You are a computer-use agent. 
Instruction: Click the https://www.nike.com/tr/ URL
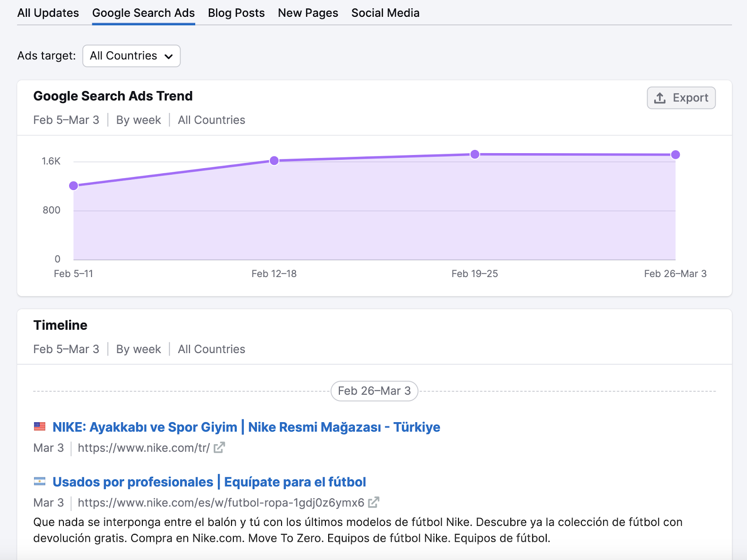pyautogui.click(x=144, y=448)
